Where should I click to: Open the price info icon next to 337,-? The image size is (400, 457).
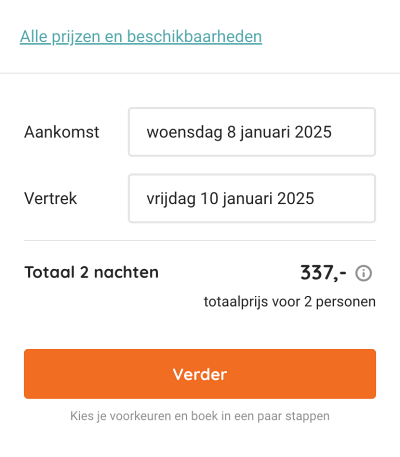pyautogui.click(x=363, y=273)
